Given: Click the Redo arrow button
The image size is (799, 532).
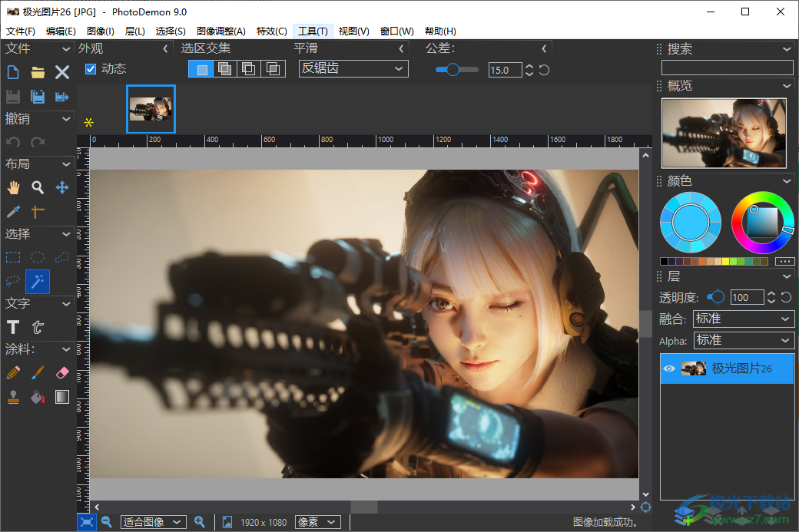Looking at the screenshot, I should [38, 142].
